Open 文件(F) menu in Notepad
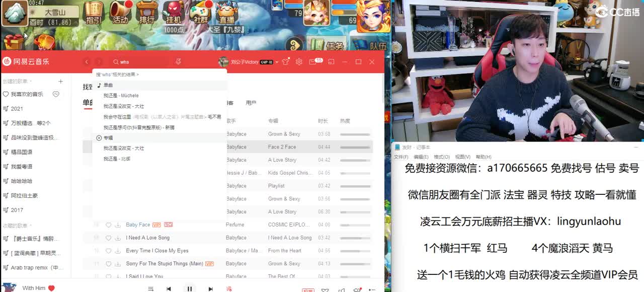The image size is (644, 292). coord(401,157)
